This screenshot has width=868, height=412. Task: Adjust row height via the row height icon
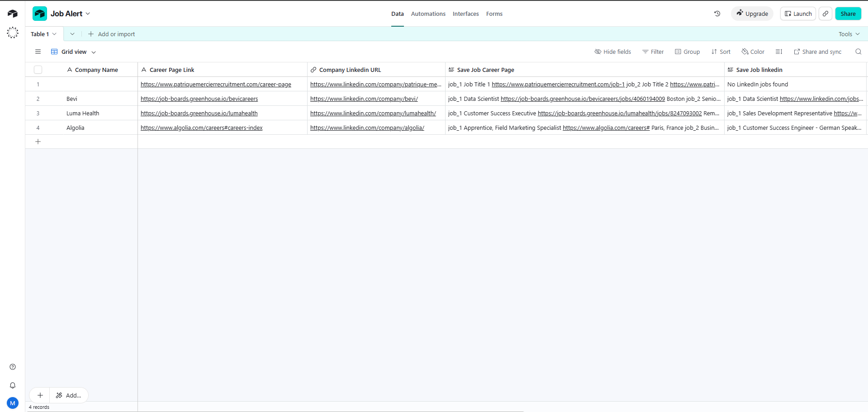pos(778,52)
